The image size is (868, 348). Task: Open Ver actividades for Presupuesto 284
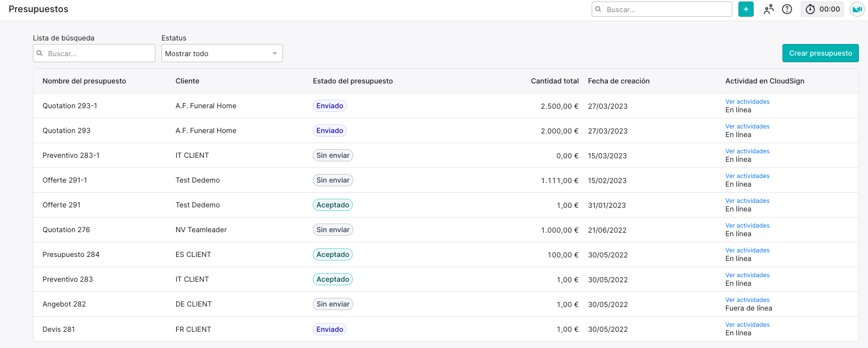[x=747, y=250]
